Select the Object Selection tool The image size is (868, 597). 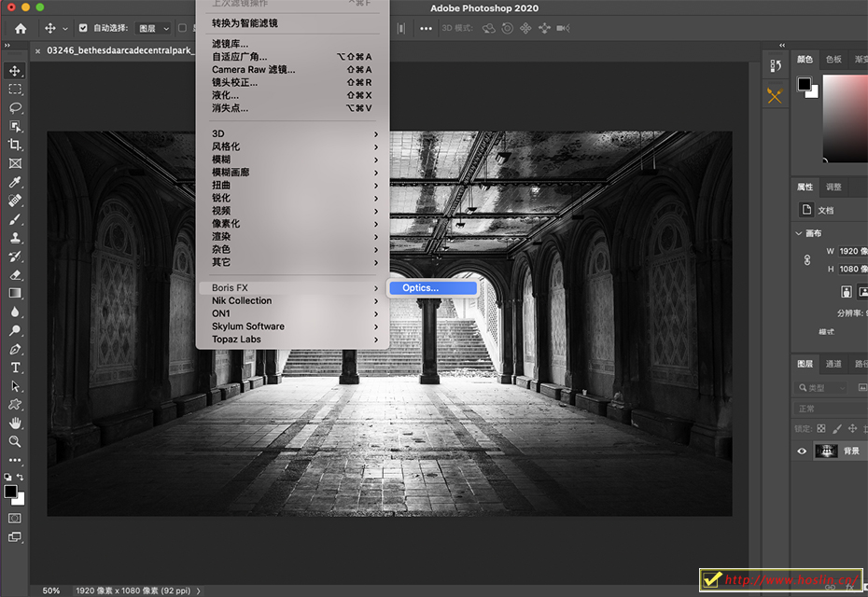pos(15,126)
